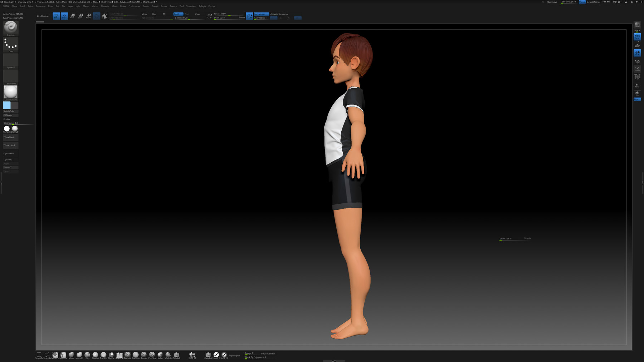Click the light blue main color swatch
This screenshot has height=362, width=644.
point(7,105)
